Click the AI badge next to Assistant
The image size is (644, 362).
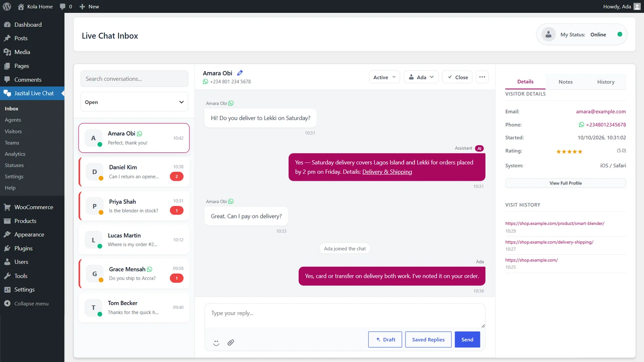[479, 148]
